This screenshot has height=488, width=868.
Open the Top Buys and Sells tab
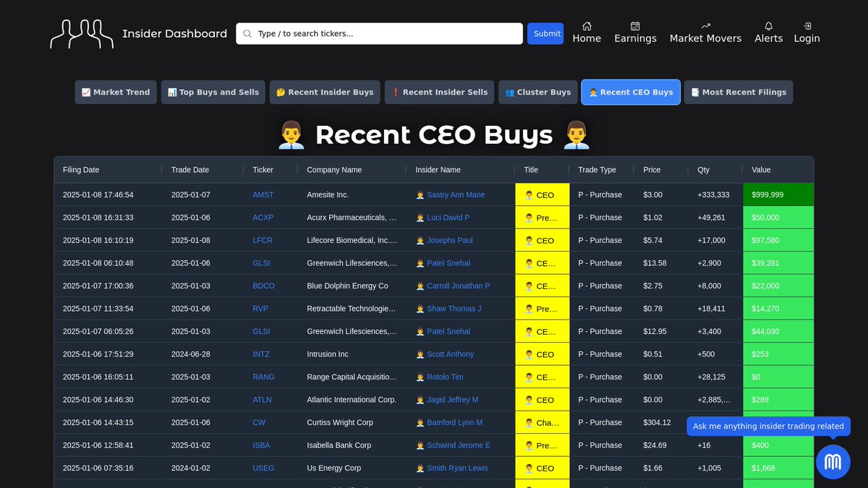tap(213, 92)
